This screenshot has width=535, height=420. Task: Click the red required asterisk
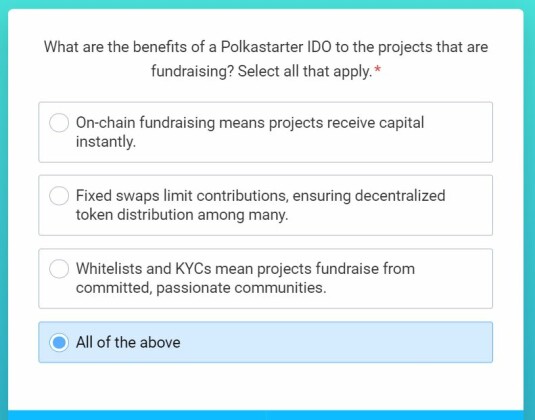[x=377, y=69]
